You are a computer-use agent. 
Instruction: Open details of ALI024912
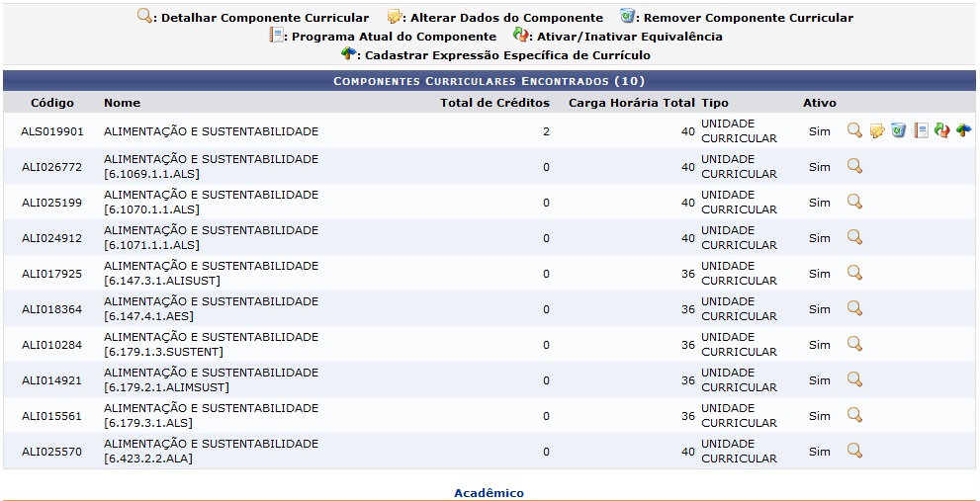854,237
